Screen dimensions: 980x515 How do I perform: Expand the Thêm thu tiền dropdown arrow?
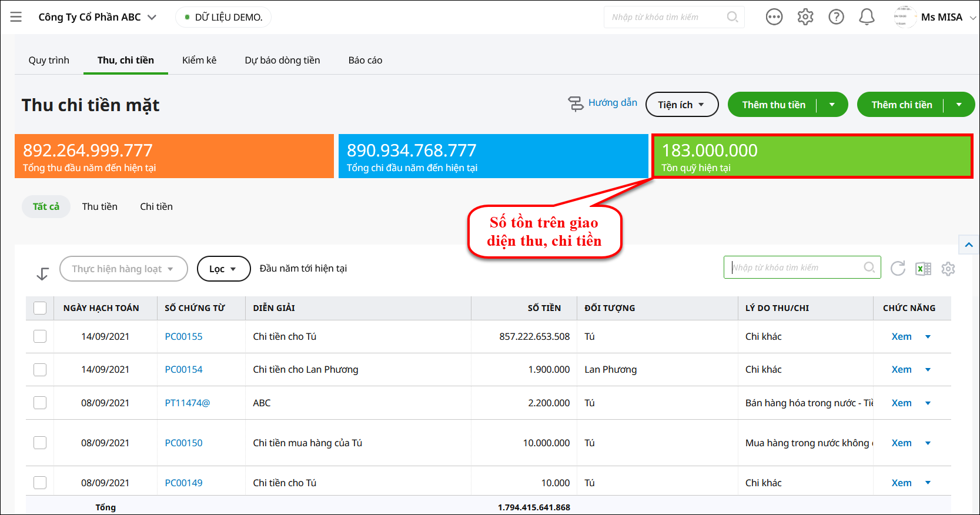pos(832,105)
